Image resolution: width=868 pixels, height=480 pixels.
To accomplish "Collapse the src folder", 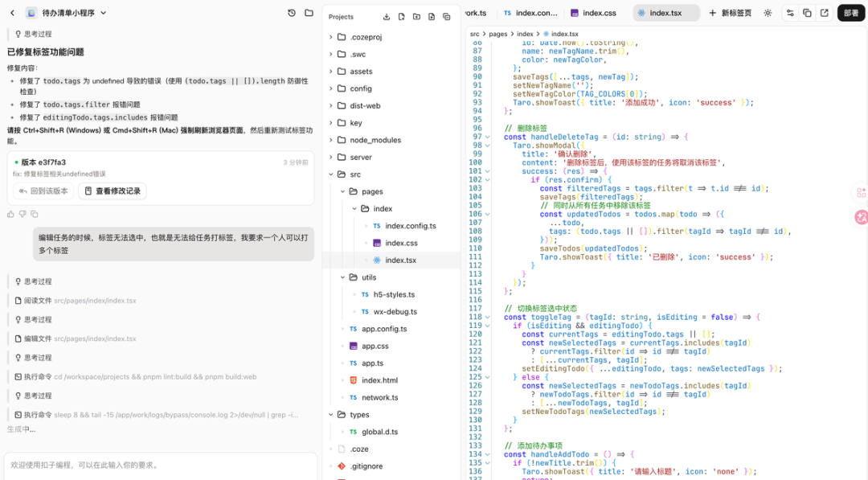I will click(330, 174).
